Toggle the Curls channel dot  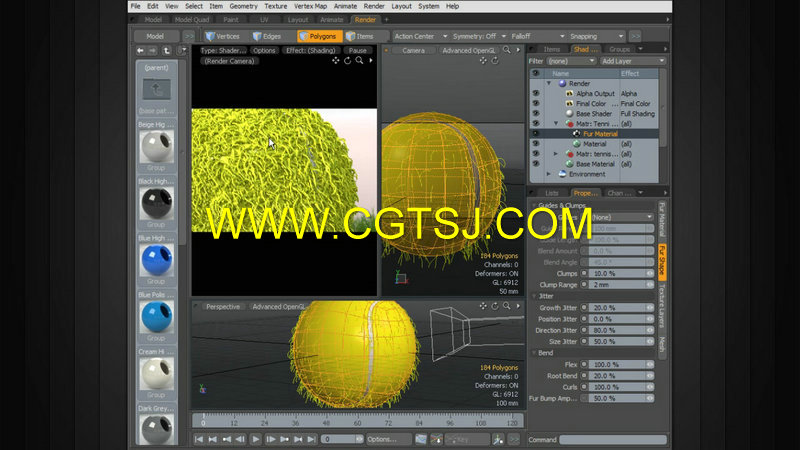pyautogui.click(x=584, y=387)
